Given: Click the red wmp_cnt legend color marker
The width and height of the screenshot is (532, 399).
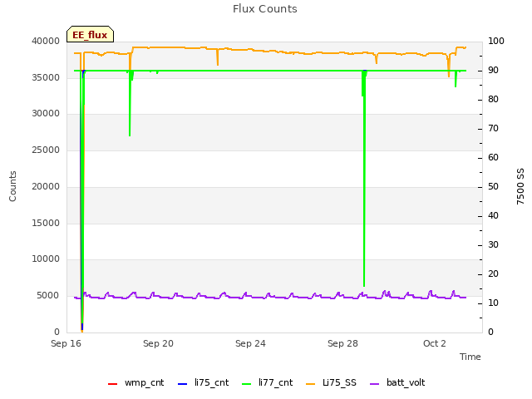Looking at the screenshot, I should point(112,384).
